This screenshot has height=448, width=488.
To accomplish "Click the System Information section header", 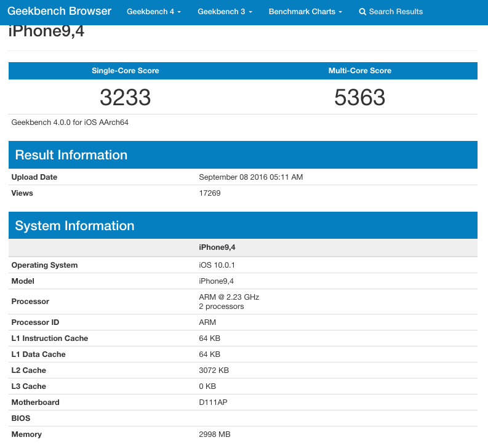I will [242, 225].
